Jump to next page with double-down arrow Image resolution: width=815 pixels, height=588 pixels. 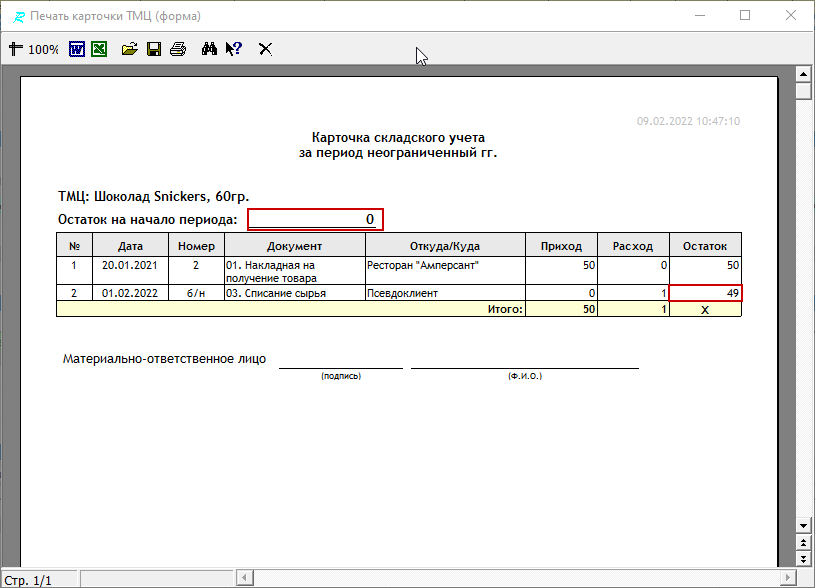[802, 557]
